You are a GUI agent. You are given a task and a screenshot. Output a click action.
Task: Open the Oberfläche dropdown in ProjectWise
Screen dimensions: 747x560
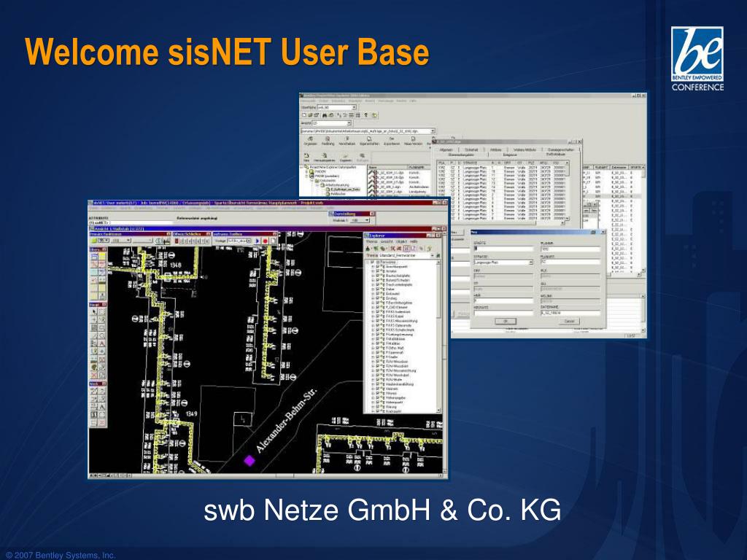coord(354,107)
